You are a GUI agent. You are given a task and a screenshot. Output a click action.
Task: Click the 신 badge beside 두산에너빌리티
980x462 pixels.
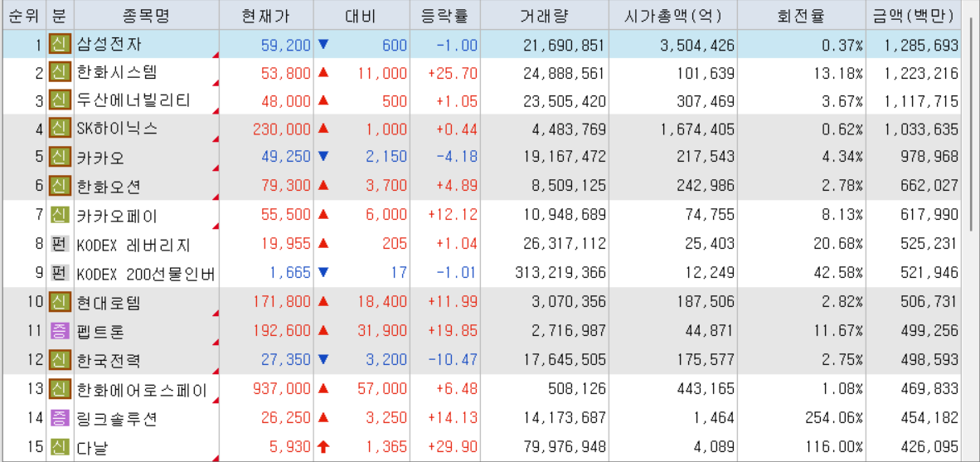[x=60, y=102]
